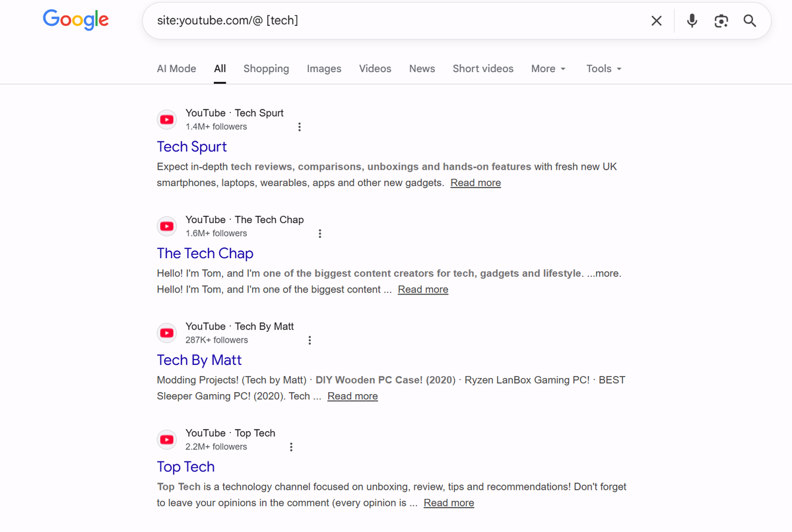Open three-dot menu for Tech By Matt

tap(310, 340)
